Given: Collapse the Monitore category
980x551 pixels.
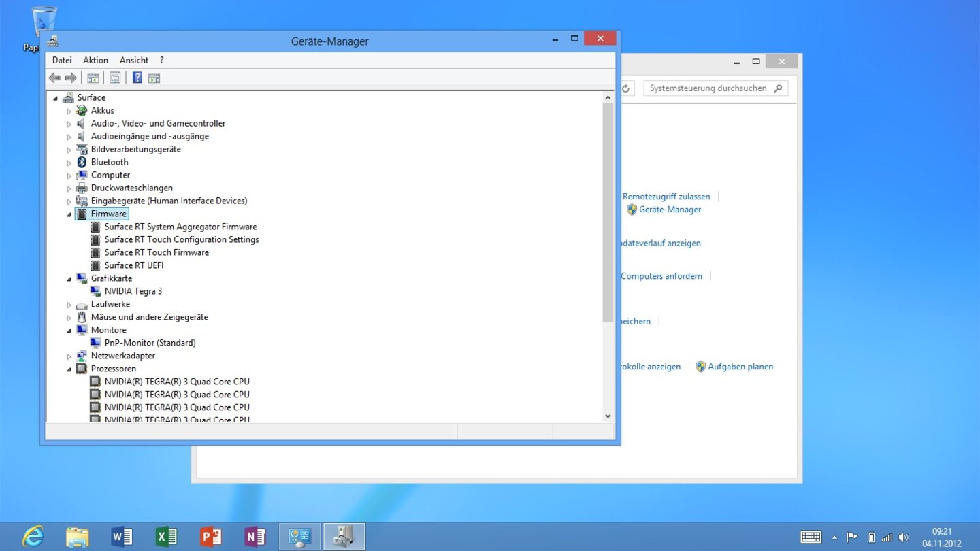Looking at the screenshot, I should (69, 331).
